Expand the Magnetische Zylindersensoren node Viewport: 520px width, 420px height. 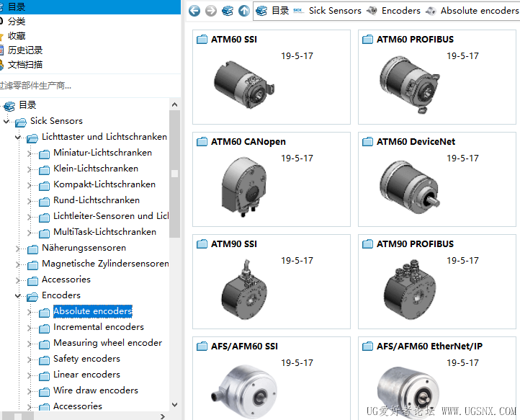pyautogui.click(x=18, y=264)
